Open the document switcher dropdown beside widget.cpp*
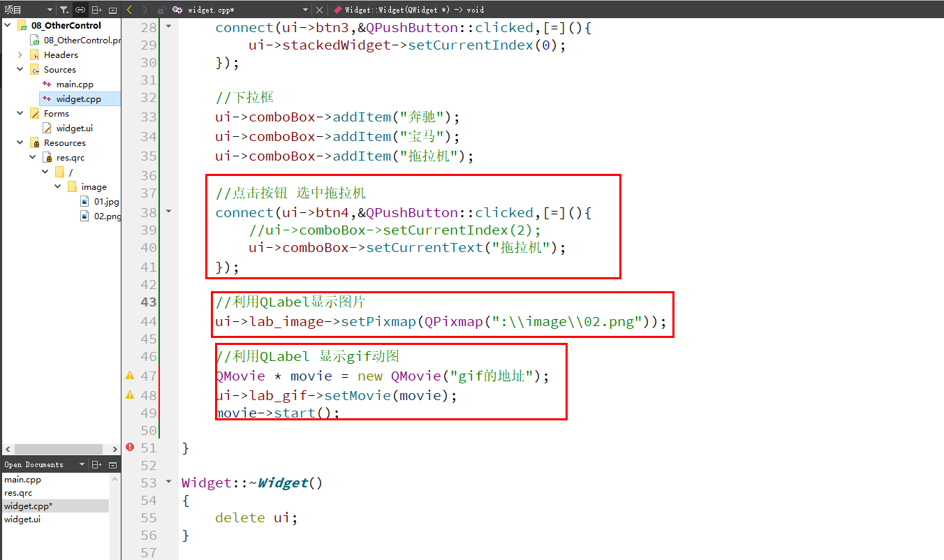The image size is (944, 560). [x=306, y=9]
